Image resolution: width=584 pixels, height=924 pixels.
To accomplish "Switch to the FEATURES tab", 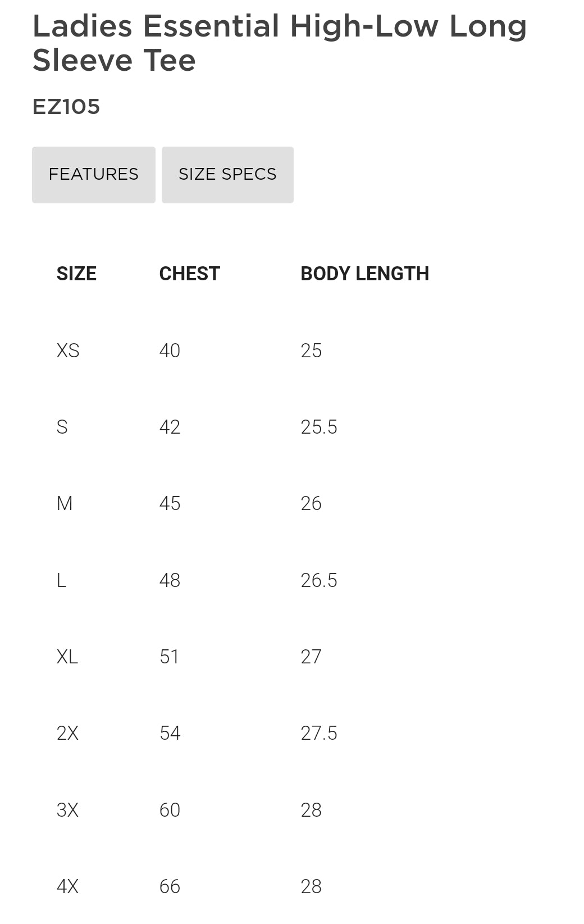I will (93, 174).
